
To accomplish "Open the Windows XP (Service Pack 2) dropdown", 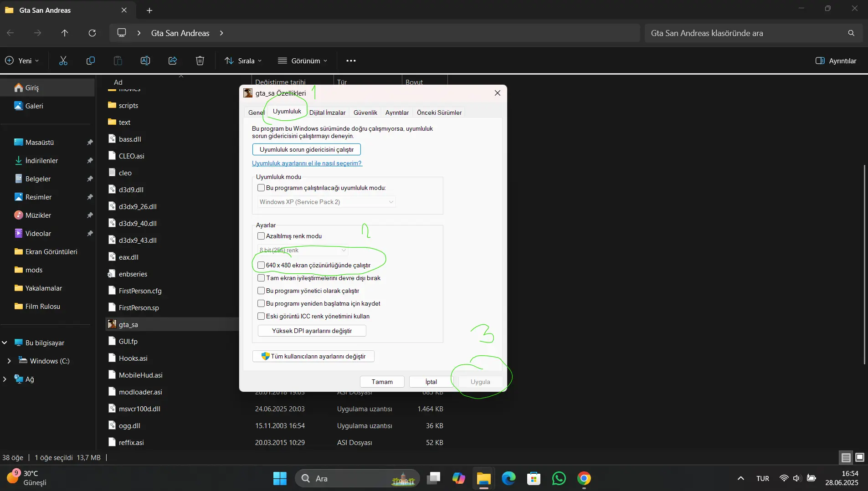I will tap(326, 202).
